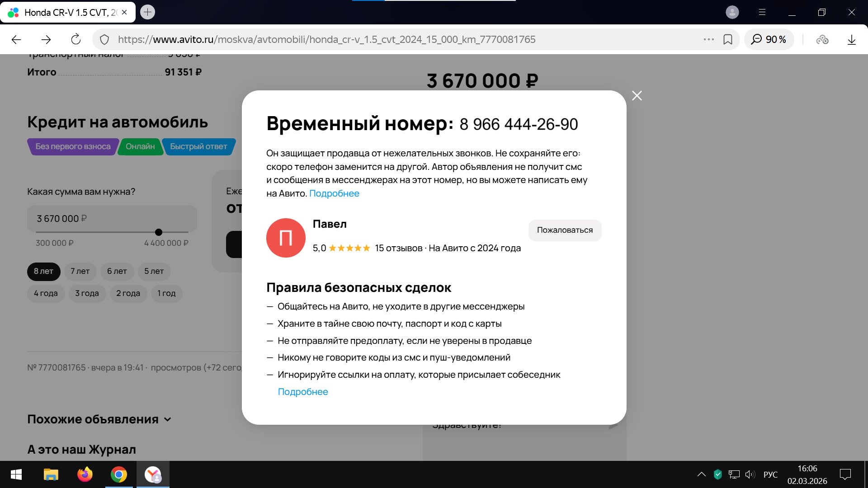Open a new browser tab
The image size is (868, 488).
[x=147, y=12]
